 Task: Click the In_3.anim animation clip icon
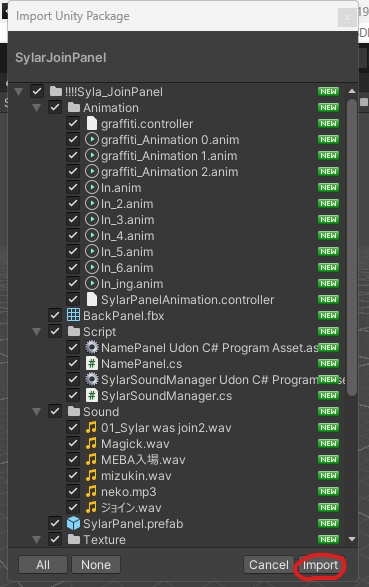pos(92,220)
